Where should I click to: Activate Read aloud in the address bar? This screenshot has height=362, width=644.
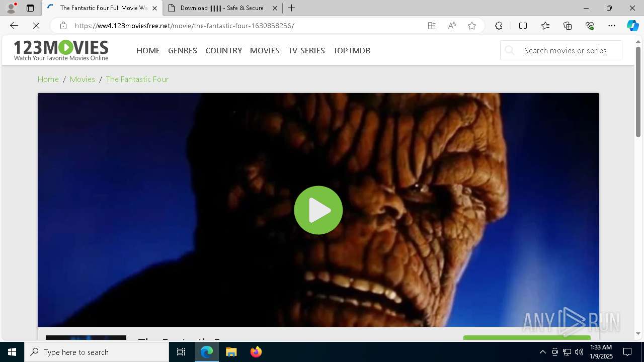coord(452,26)
